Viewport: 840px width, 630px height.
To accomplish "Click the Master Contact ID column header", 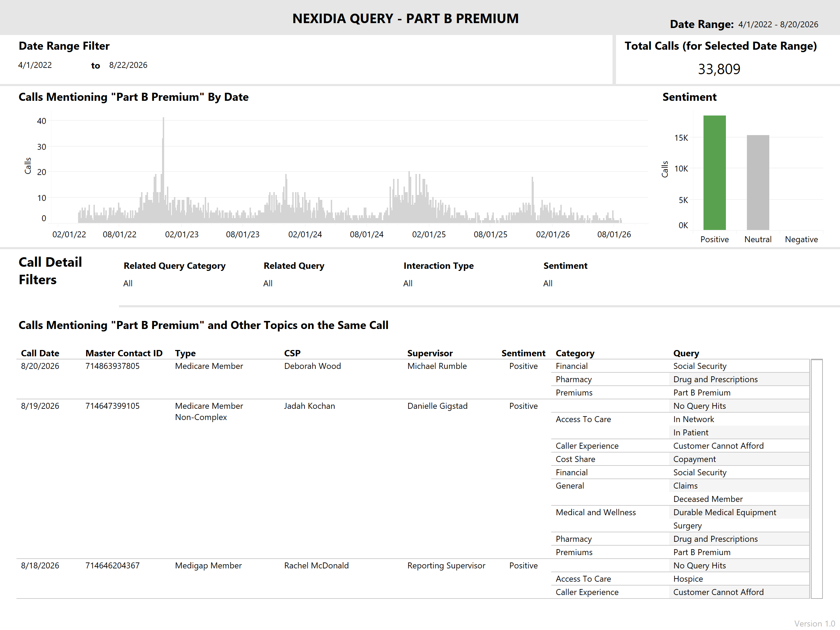I will [124, 353].
